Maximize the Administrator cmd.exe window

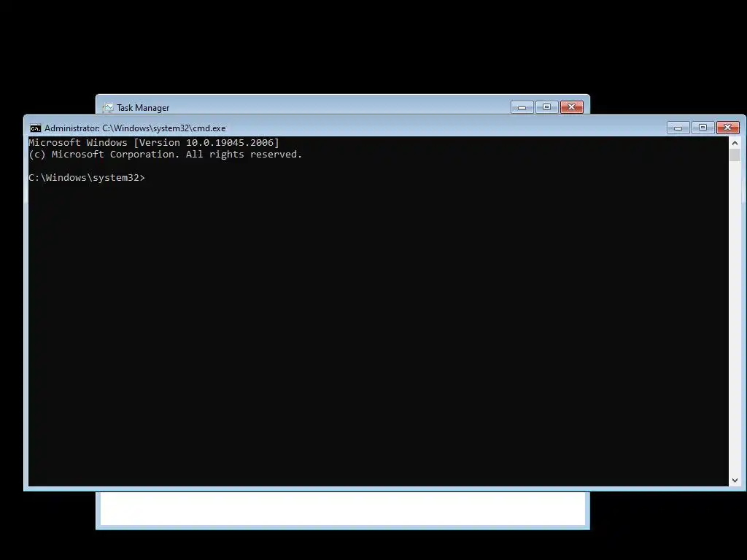[x=703, y=128]
